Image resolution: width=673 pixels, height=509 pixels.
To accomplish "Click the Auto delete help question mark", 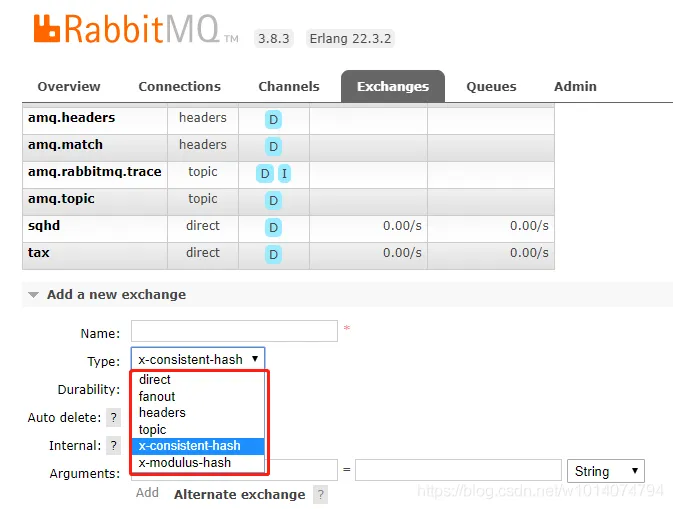I will (113, 418).
